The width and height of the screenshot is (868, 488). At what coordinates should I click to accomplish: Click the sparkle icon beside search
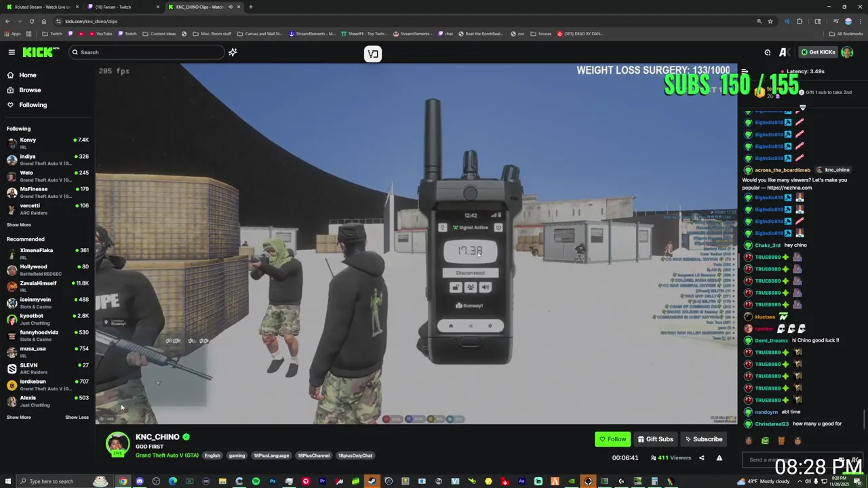(233, 52)
